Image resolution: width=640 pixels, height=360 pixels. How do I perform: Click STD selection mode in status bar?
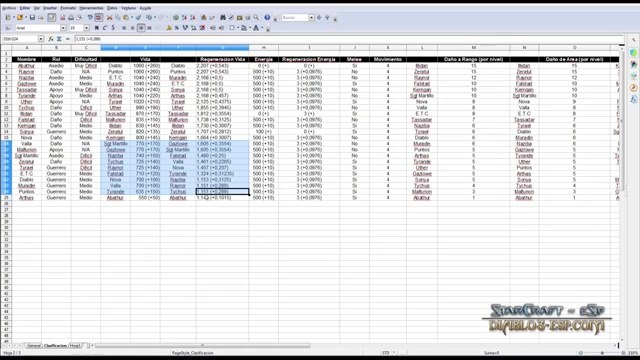coord(386,353)
